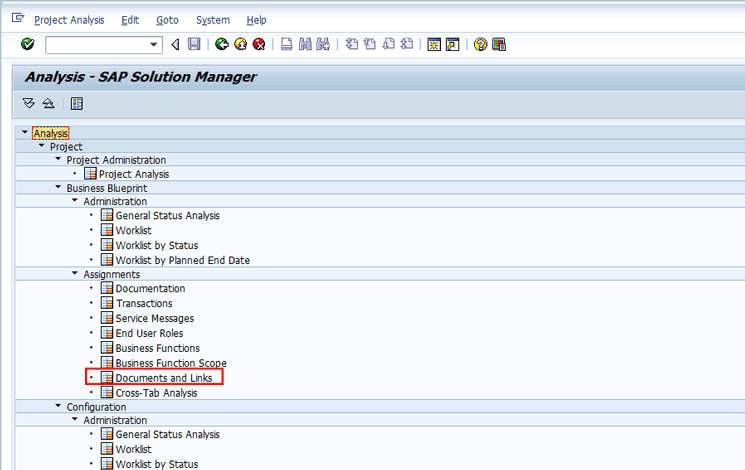
Task: Click the Print icon in toolbar
Action: tap(287, 44)
